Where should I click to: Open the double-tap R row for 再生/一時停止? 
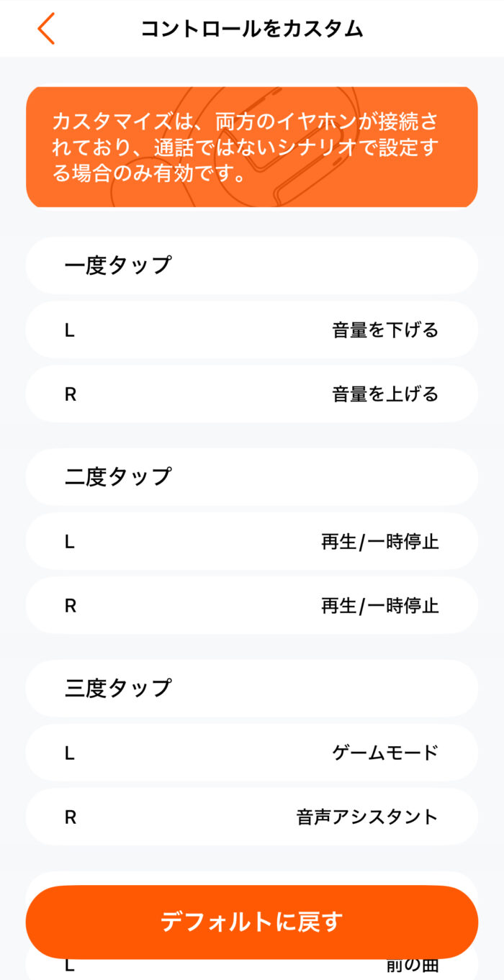(251, 606)
